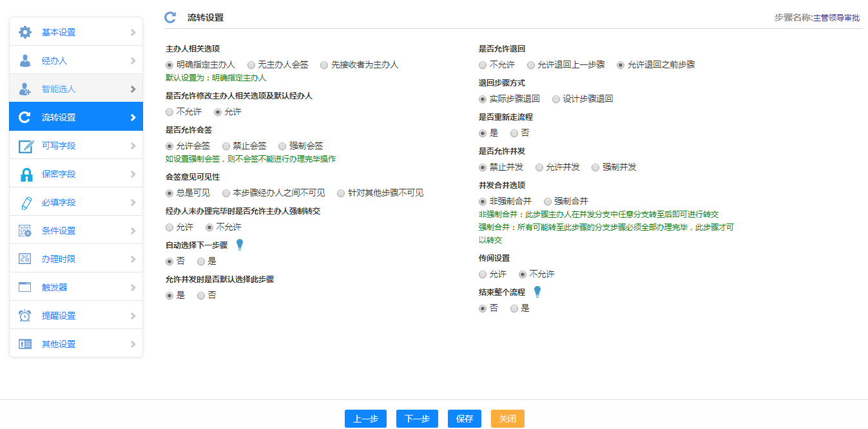This screenshot has height=429, width=868.
Task: Click the gear icon beside 基本设置
Action: [x=25, y=32]
